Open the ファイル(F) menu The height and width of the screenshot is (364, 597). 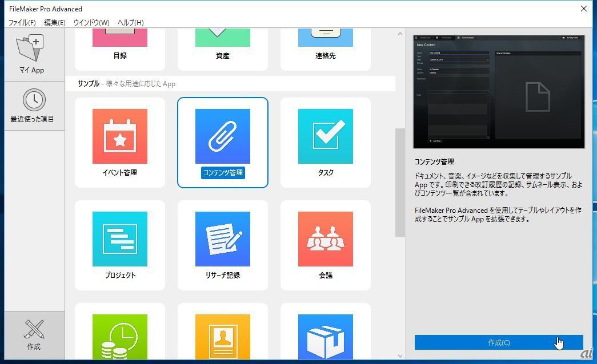click(x=22, y=22)
